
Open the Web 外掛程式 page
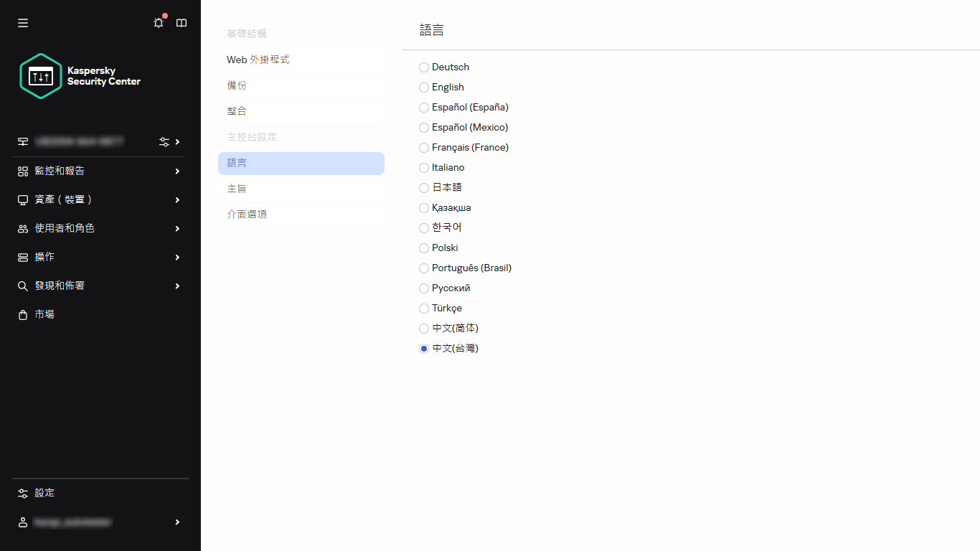(x=258, y=60)
